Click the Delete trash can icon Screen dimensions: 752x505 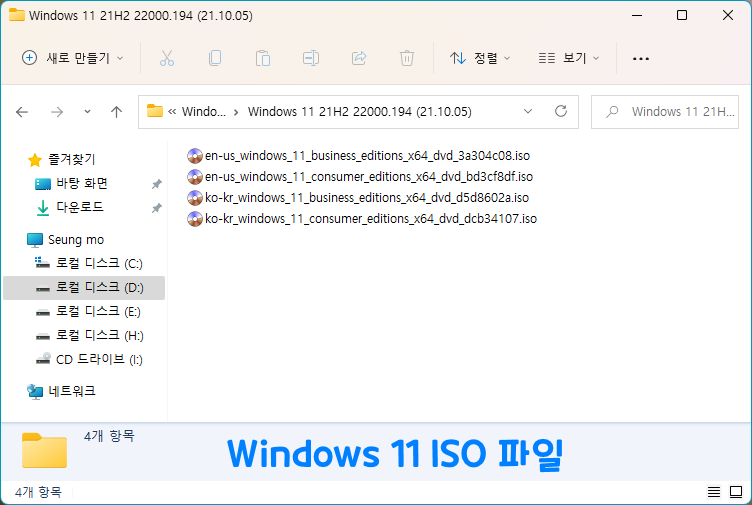point(407,58)
